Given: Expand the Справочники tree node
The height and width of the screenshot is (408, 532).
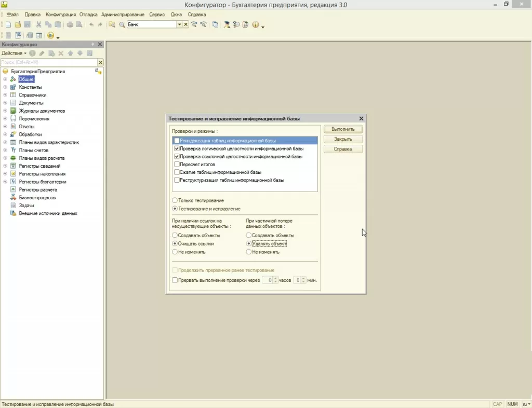Looking at the screenshot, I should 5,95.
